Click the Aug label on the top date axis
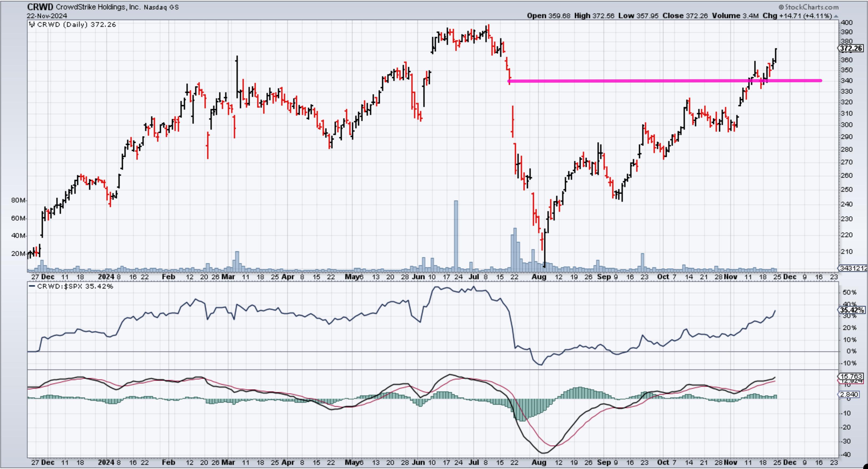868x469 pixels. [x=539, y=277]
